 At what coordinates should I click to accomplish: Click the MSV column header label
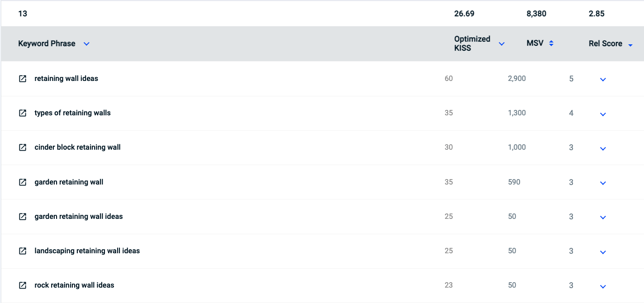click(x=535, y=43)
